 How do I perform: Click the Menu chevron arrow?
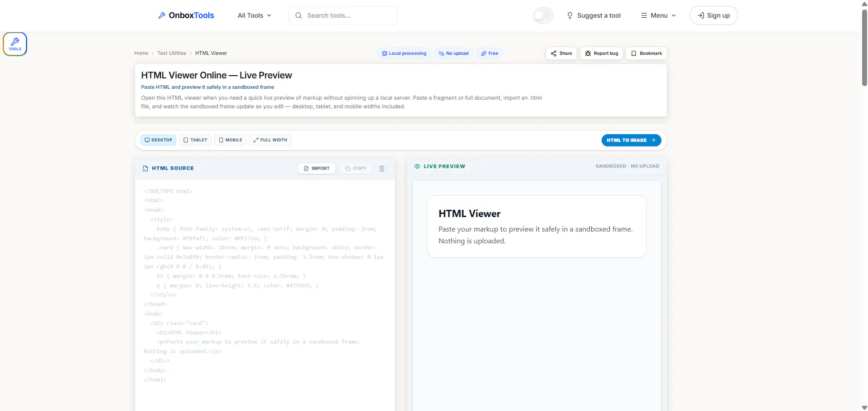pyautogui.click(x=674, y=15)
